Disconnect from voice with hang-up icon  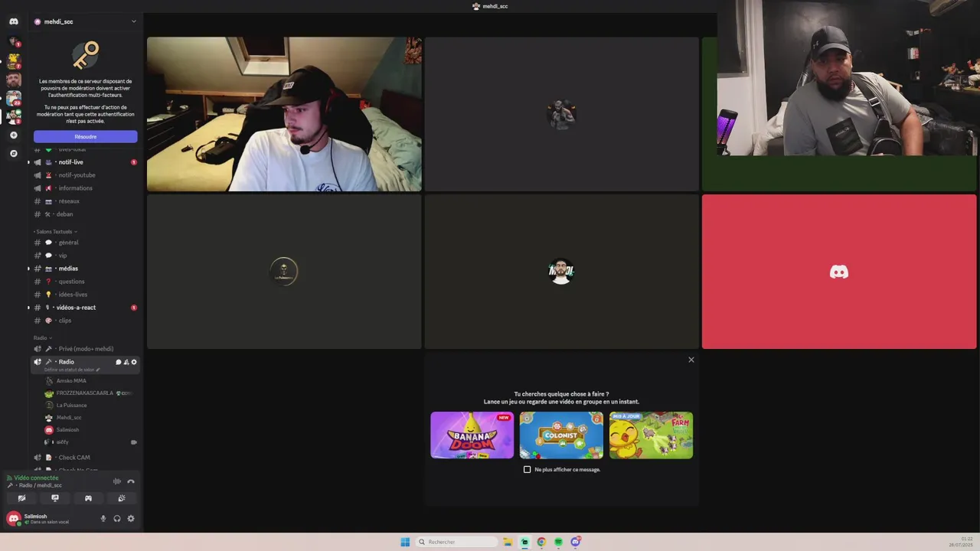pos(131,481)
